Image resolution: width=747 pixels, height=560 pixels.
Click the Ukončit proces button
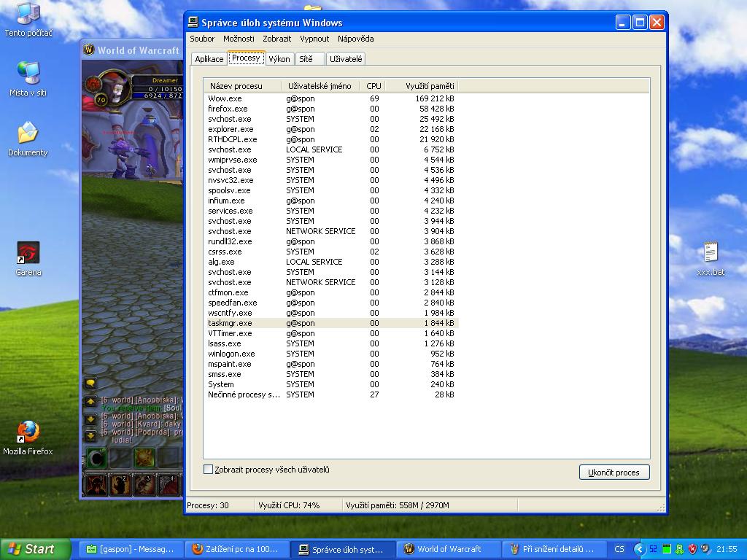click(614, 472)
